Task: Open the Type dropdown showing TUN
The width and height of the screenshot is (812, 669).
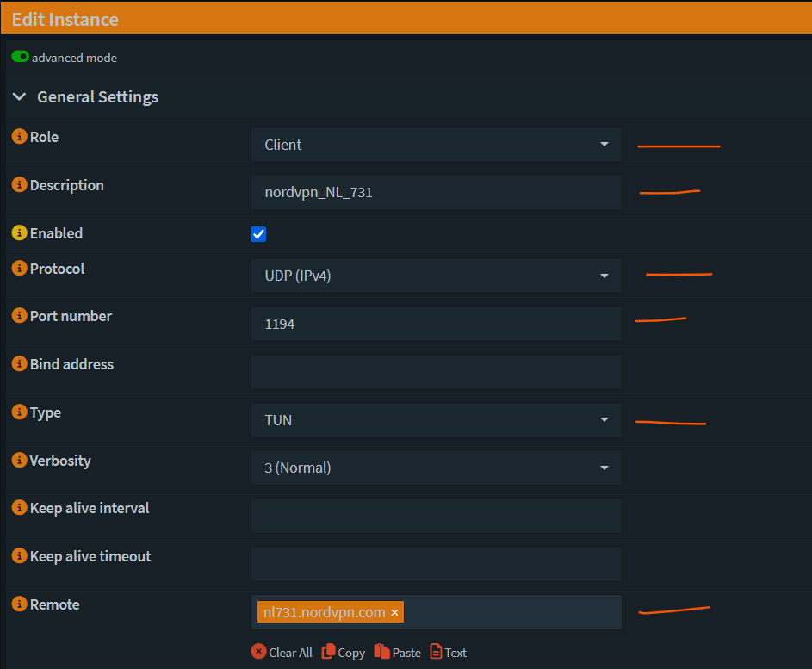Action: click(x=436, y=420)
